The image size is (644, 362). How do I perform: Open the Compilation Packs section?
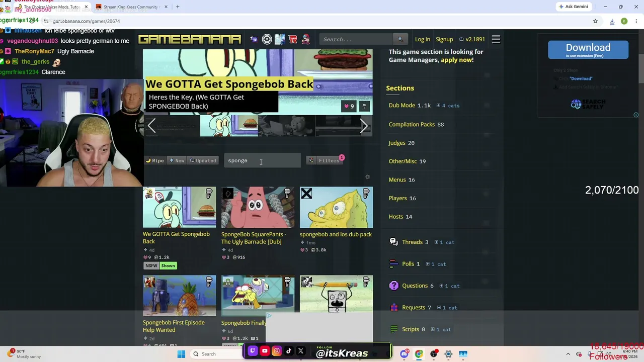(x=412, y=124)
